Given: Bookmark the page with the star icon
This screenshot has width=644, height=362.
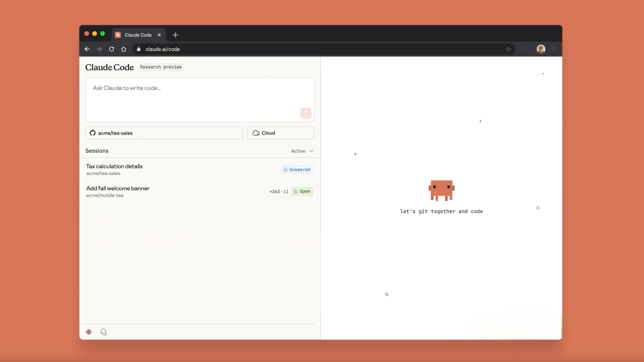Looking at the screenshot, I should pos(508,49).
